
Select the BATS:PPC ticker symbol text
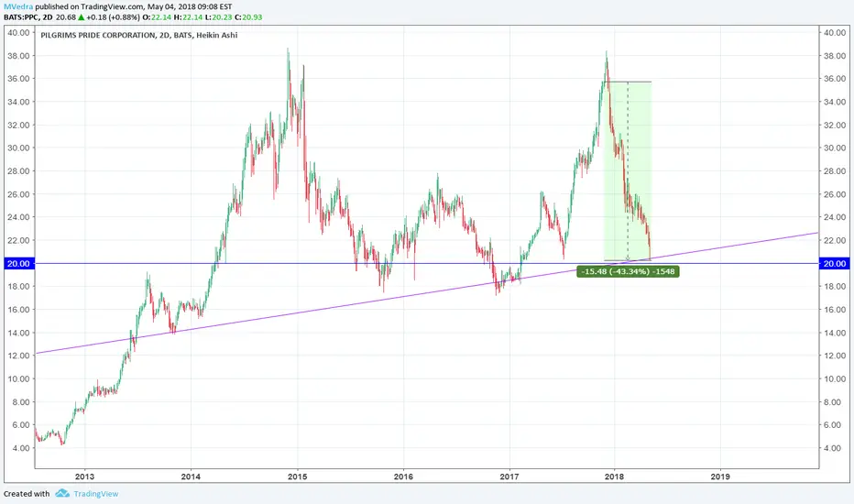pos(21,16)
